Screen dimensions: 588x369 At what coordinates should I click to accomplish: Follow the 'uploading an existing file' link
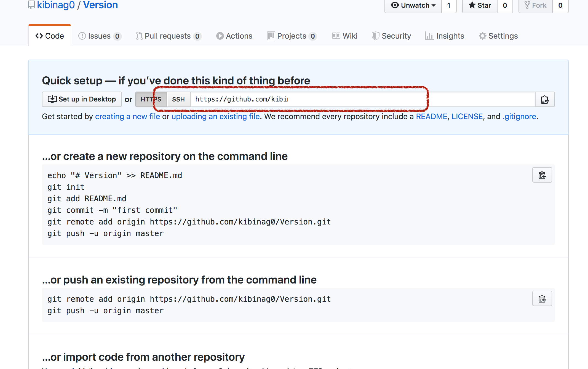pyautogui.click(x=216, y=116)
